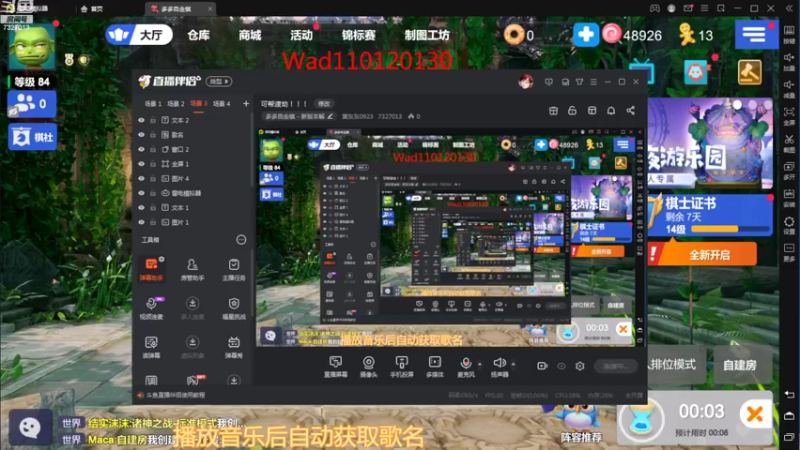
Task: Add a 手机投屏 phone cast source
Action: (402, 366)
